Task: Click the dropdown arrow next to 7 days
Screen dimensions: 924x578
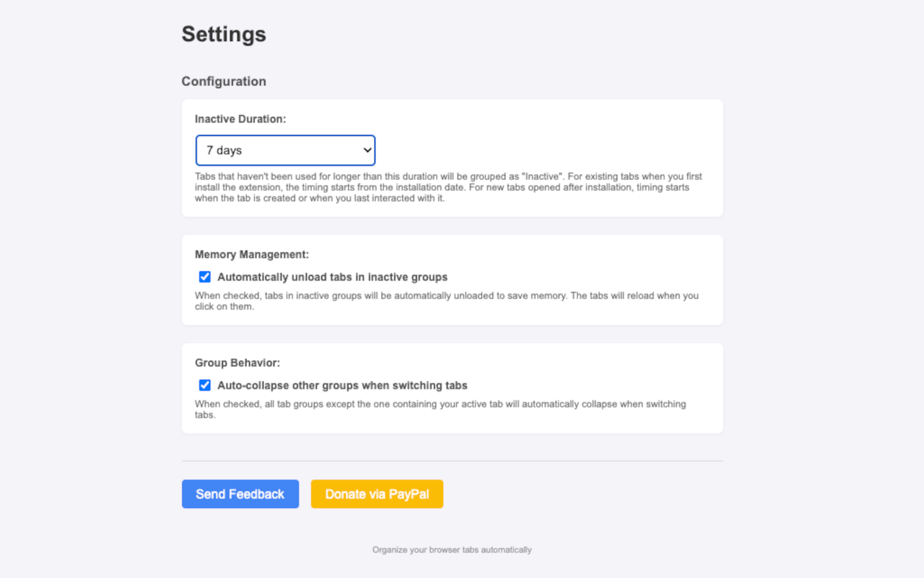Action: (x=366, y=150)
